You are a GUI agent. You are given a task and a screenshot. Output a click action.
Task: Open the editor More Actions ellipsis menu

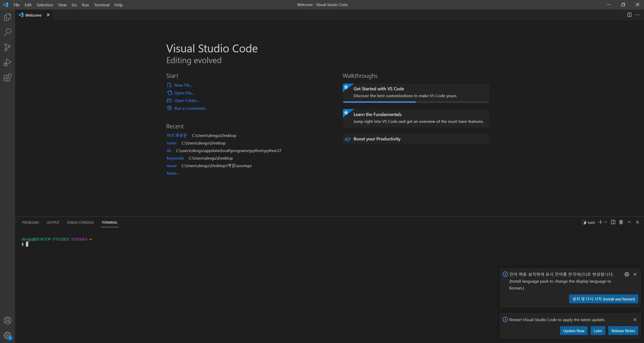tap(637, 15)
